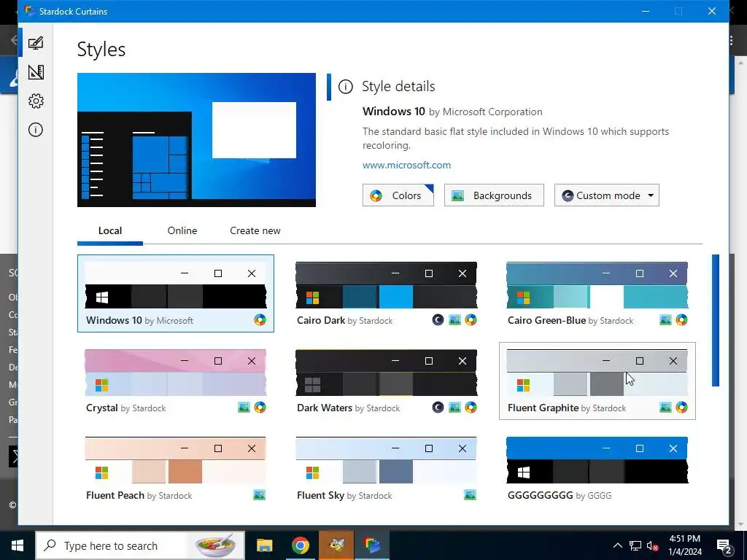The width and height of the screenshot is (747, 560).
Task: Click the network icon in system tray
Action: 635,545
